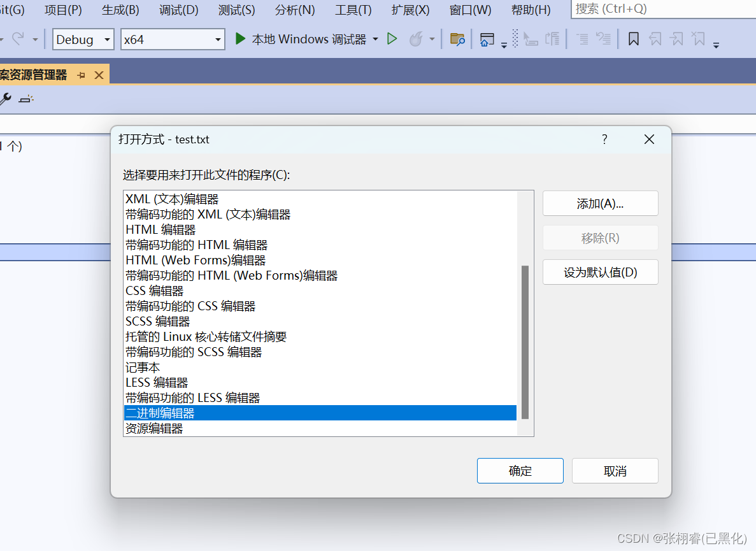Click the 设为默认值(D) button

tap(599, 272)
